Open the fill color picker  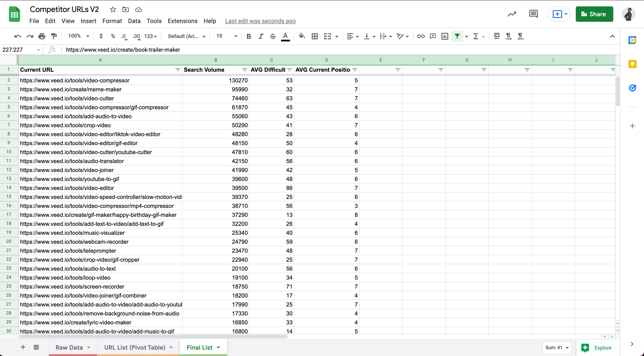pos(302,36)
